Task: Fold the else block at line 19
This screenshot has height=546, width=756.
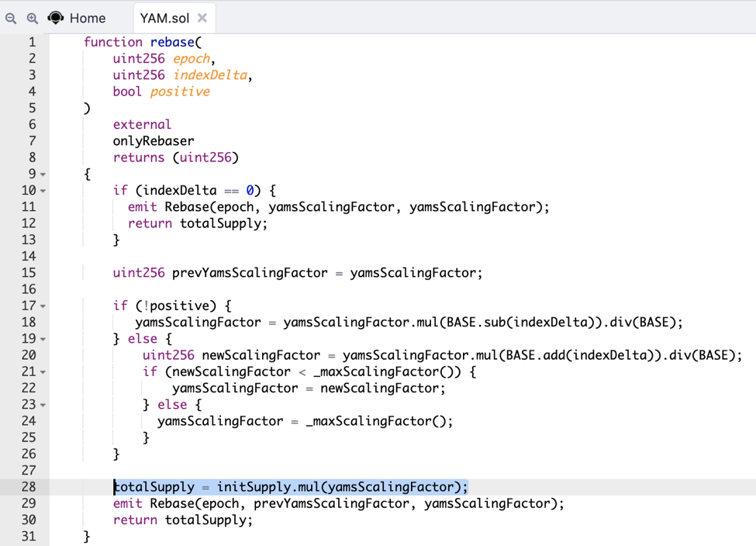Action: [43, 339]
